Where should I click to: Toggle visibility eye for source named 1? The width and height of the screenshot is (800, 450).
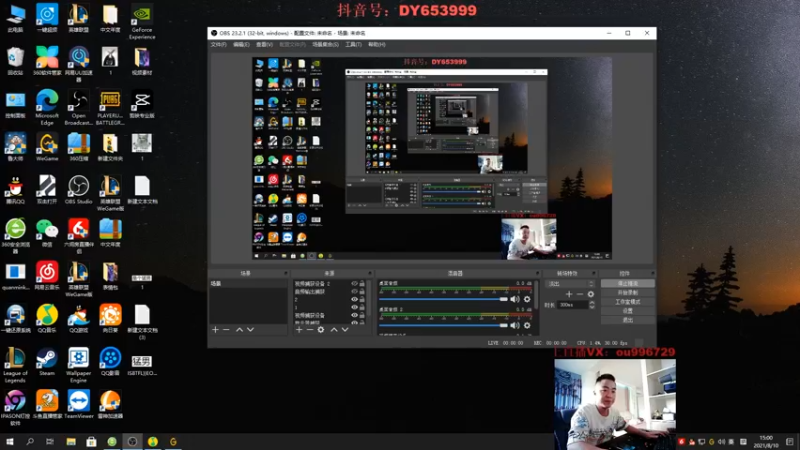pyautogui.click(x=354, y=307)
